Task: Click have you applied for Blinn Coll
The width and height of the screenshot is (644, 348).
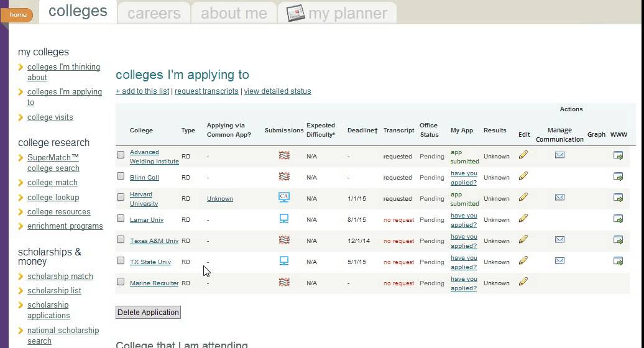Action: 464,178
